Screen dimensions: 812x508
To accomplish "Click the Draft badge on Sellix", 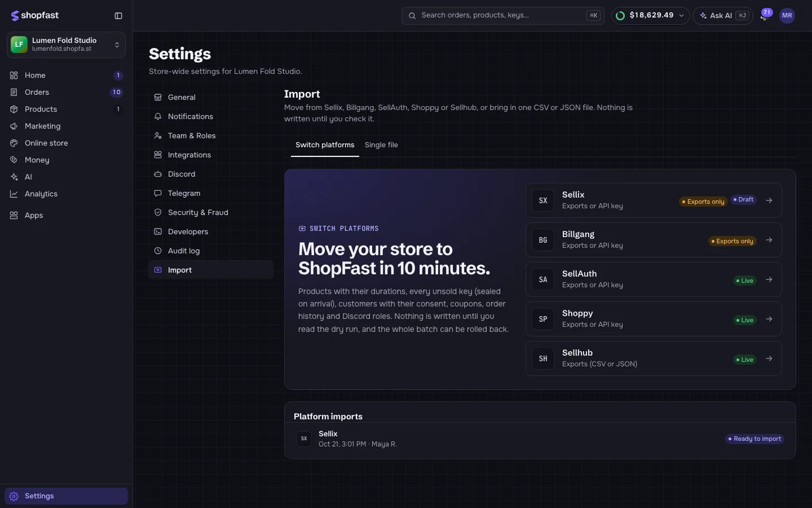I will coord(743,200).
